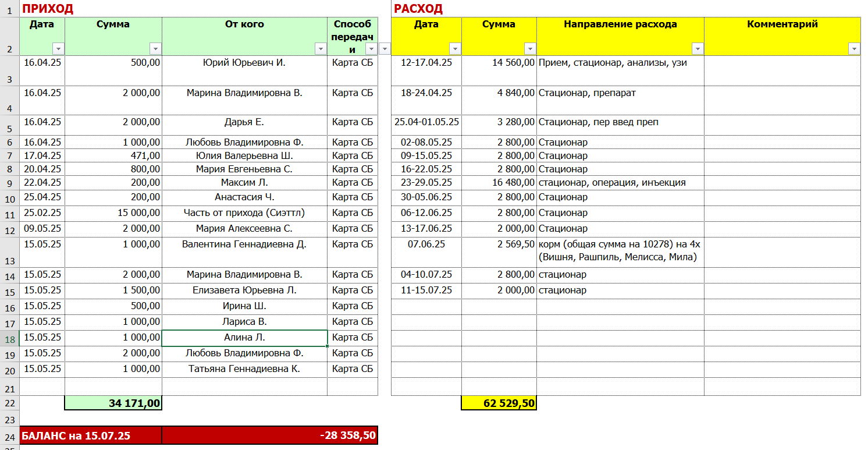
Task: Click the корм (общая сумма на 10278) cell
Action: [620, 251]
